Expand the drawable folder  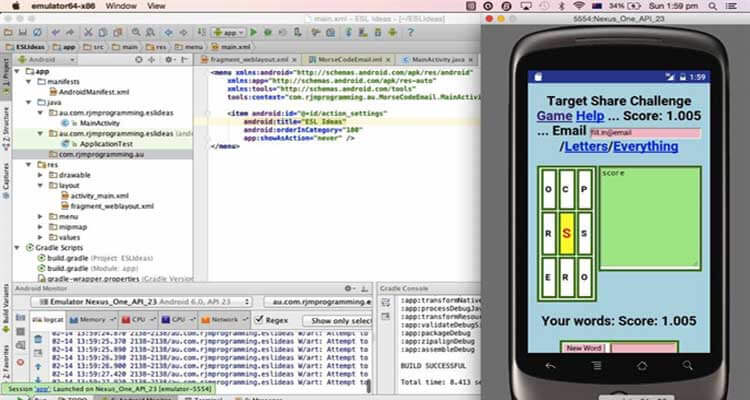41,175
